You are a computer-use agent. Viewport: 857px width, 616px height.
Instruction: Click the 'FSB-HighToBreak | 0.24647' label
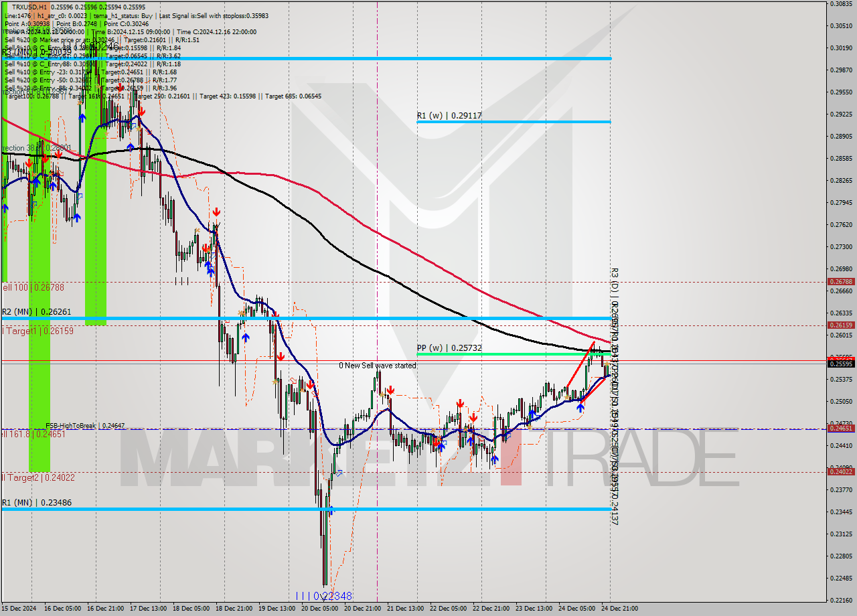tap(85, 425)
